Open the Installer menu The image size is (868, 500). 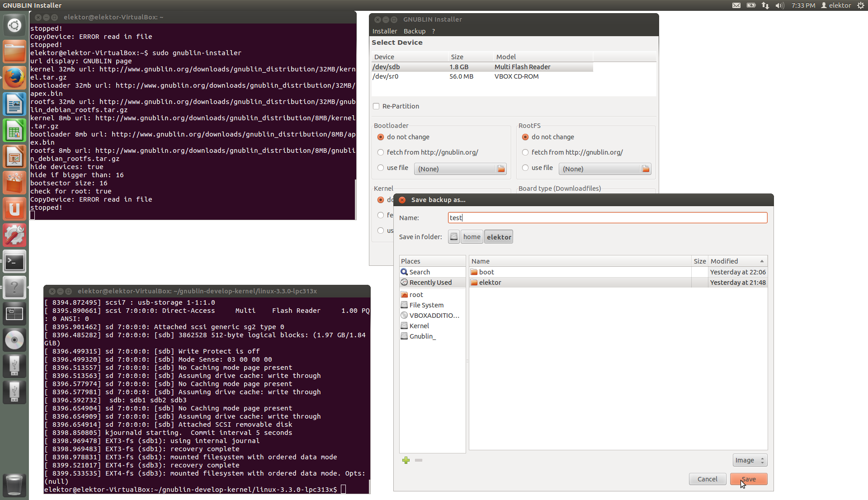click(x=384, y=31)
